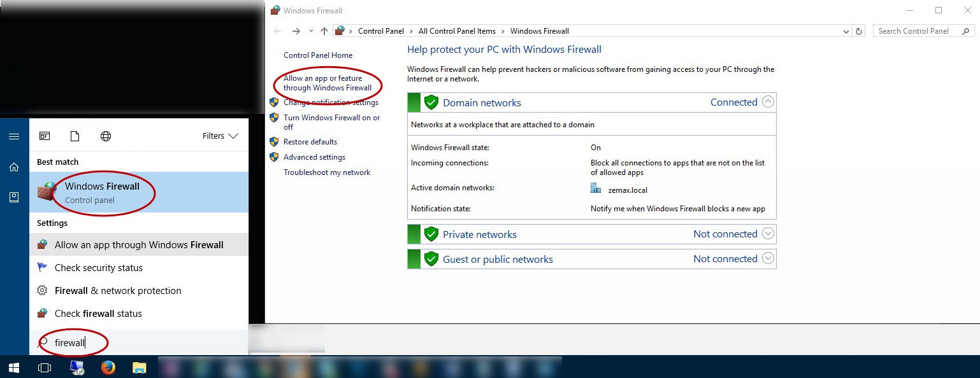This screenshot has width=980, height=378.
Task: Open Change notification settings link
Action: click(x=331, y=102)
